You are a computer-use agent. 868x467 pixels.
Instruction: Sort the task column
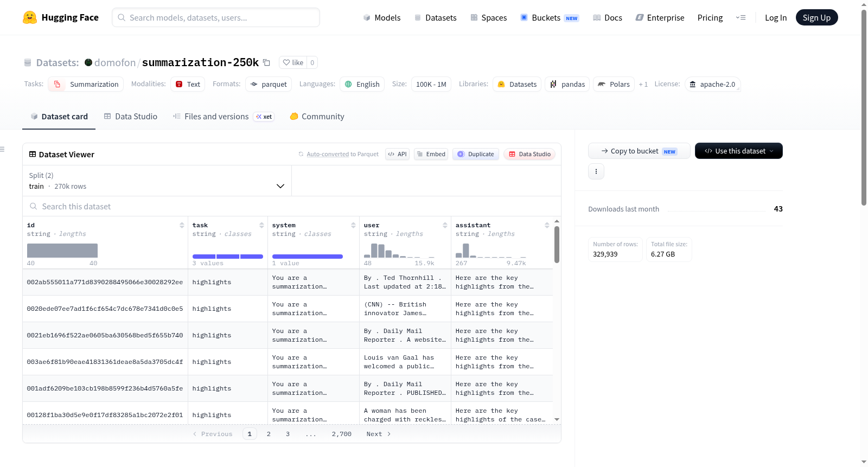point(261,225)
